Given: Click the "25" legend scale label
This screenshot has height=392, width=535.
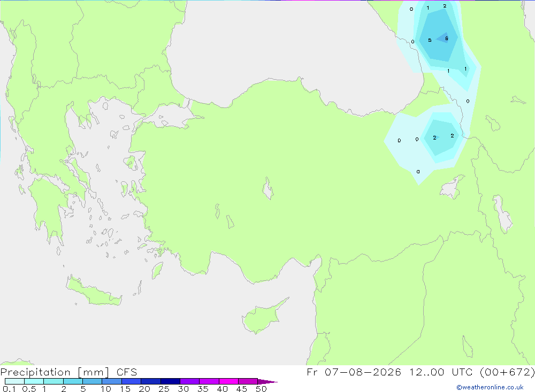Looking at the screenshot, I should click(164, 389).
